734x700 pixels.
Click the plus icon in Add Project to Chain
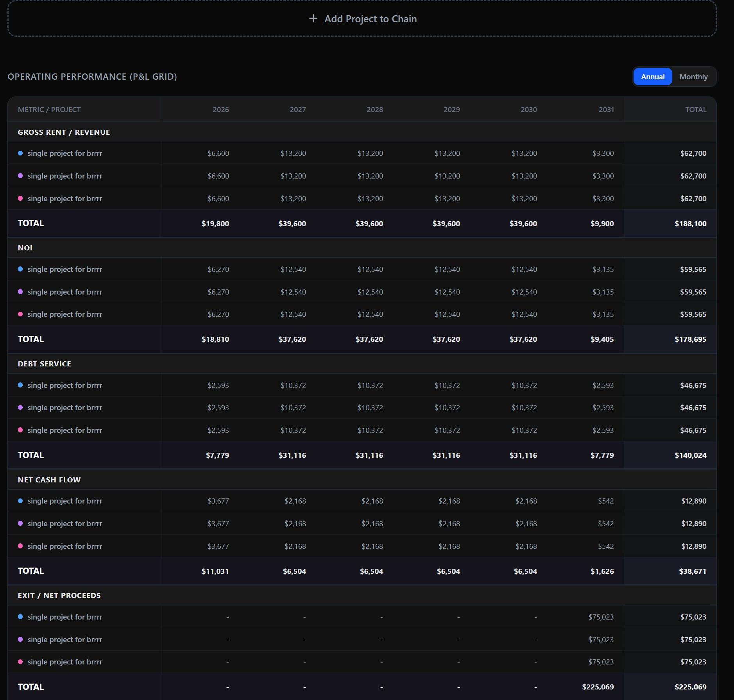point(313,18)
